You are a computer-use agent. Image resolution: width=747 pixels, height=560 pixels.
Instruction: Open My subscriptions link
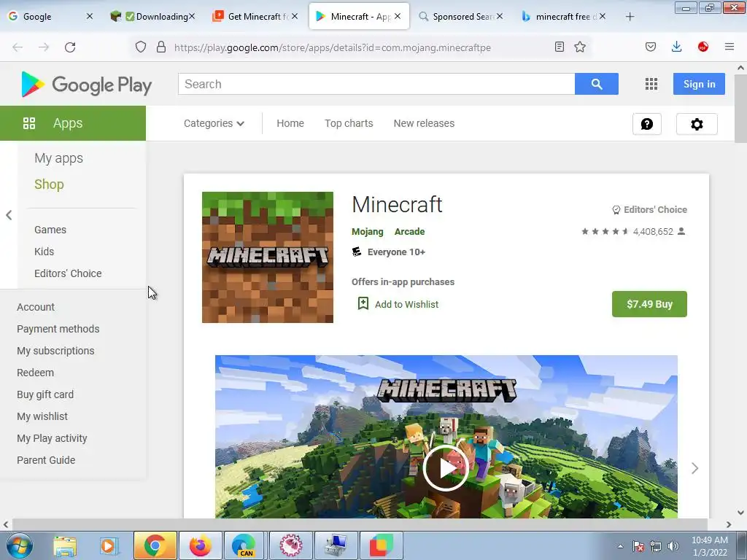[x=55, y=351]
